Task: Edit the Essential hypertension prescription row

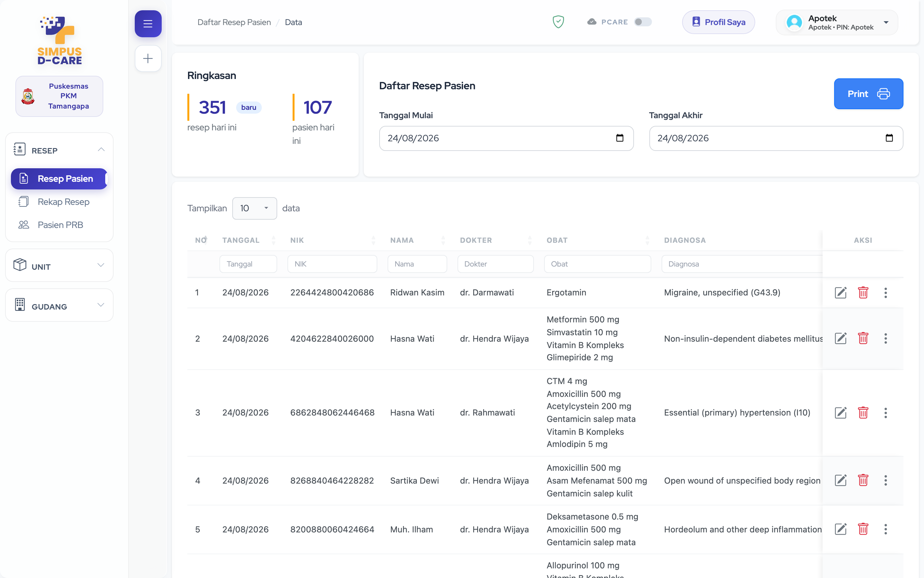Action: coord(840,413)
